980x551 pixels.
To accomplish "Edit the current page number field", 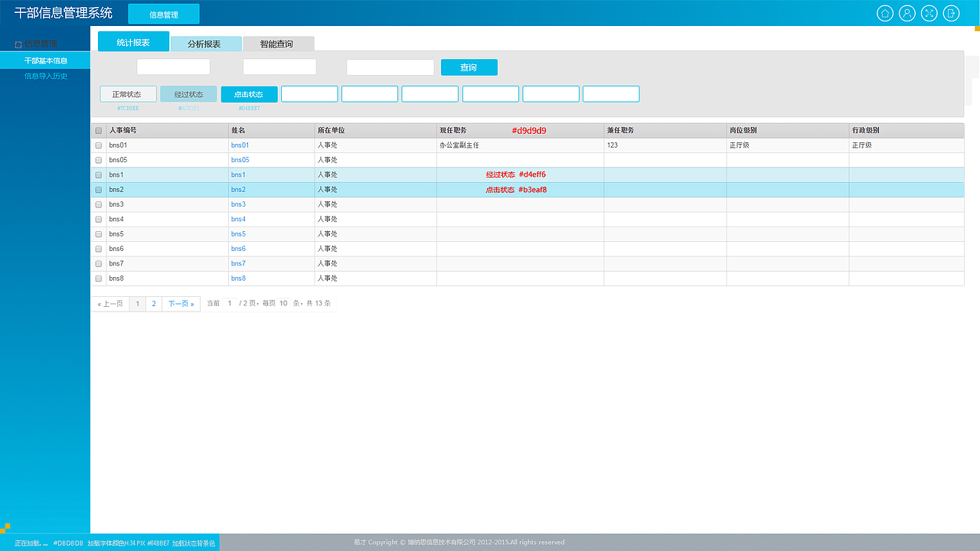I will (230, 304).
